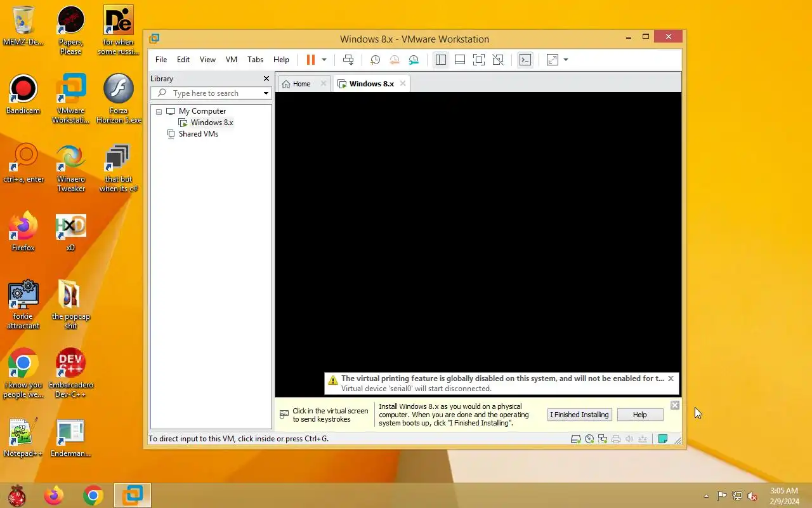Click the Firefox icon in the taskbar
The image size is (812, 508).
tap(54, 495)
